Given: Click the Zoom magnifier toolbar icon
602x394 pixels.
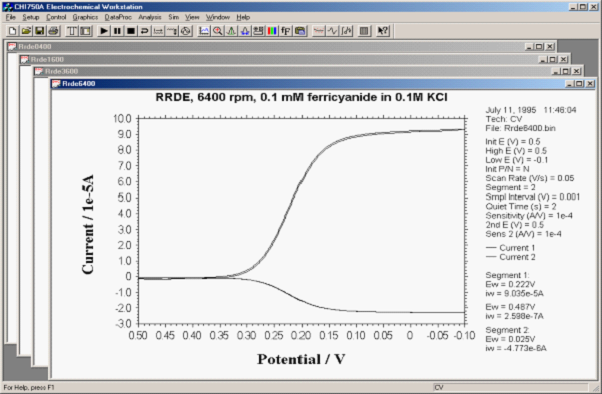Looking at the screenshot, I should point(218,31).
